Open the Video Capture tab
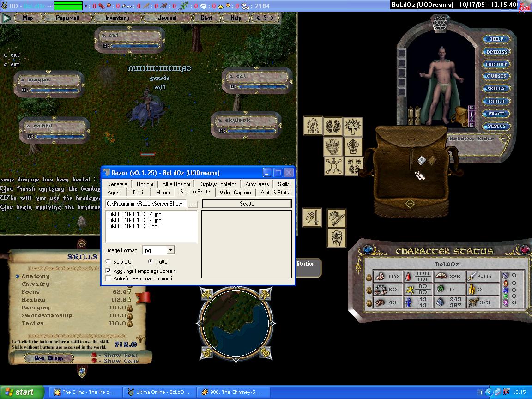This screenshot has width=532, height=399. click(235, 193)
